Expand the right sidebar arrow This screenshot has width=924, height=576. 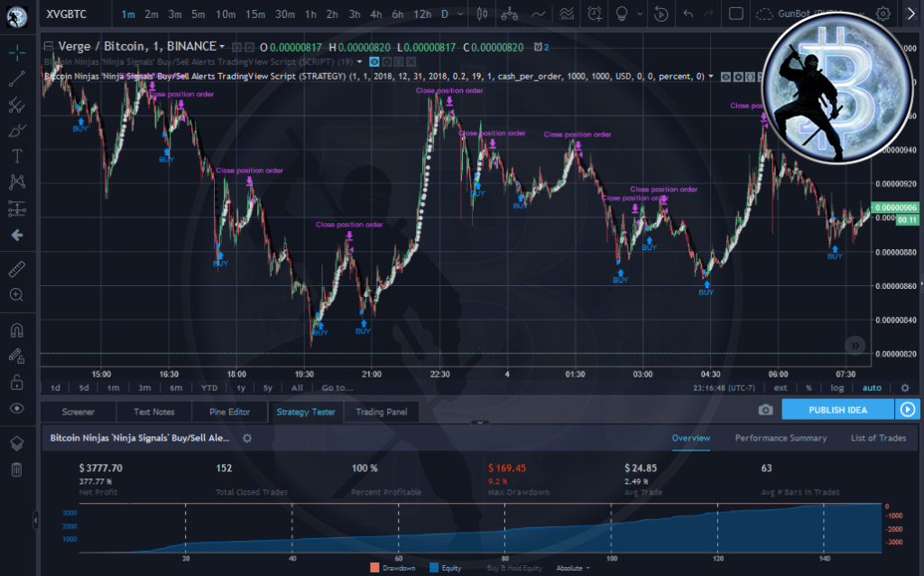click(911, 14)
